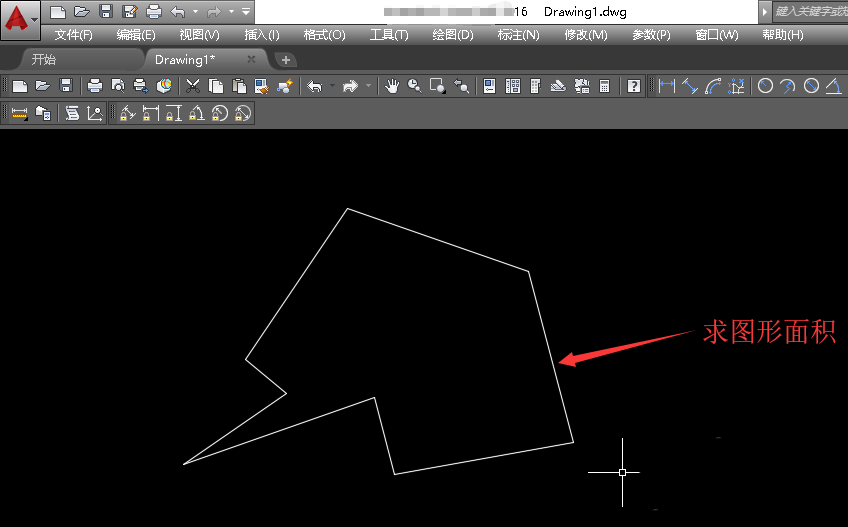Click Open in the quick access toolbar
Viewport: 848px width, 527px height.
(82, 11)
